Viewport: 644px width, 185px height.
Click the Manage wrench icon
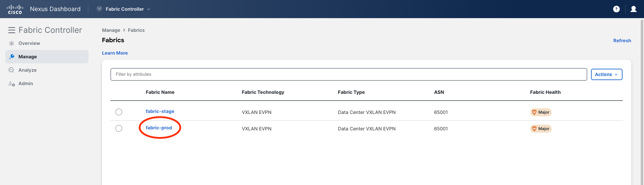[12, 57]
